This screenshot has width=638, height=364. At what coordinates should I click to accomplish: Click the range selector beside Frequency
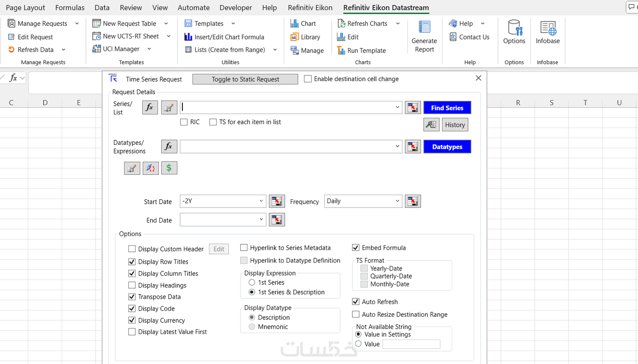pos(413,202)
